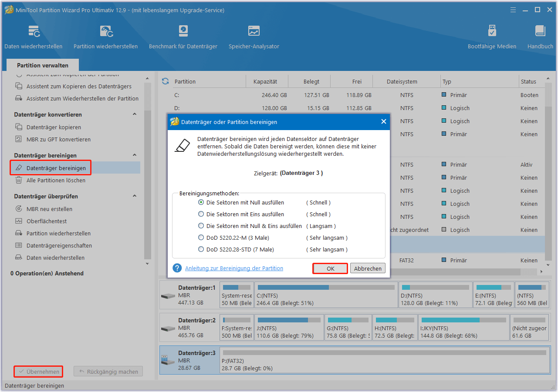
Task: Click Abbrechen to cancel wipe
Action: pos(368,268)
